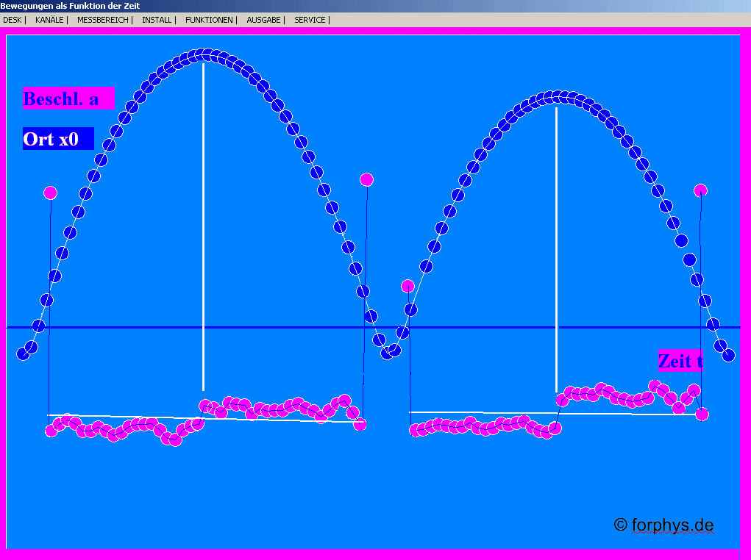Select the SERVICE menu
751x560 pixels.
pos(310,20)
